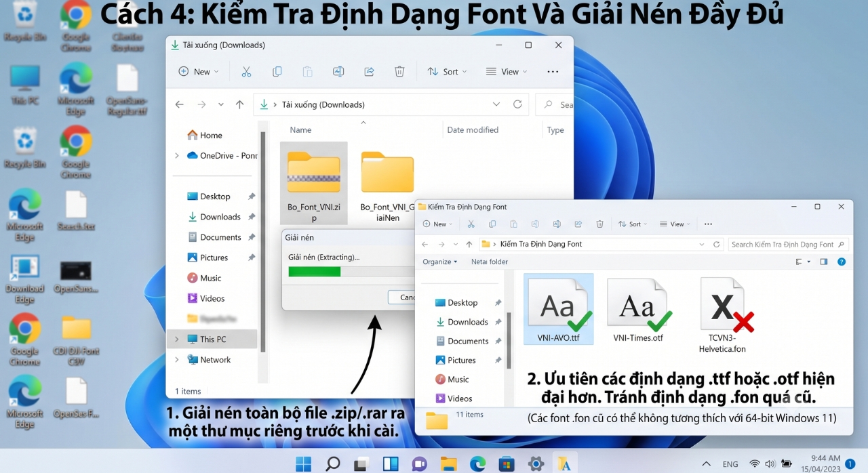Click the Type column header
The image size is (868, 473).
[555, 130]
